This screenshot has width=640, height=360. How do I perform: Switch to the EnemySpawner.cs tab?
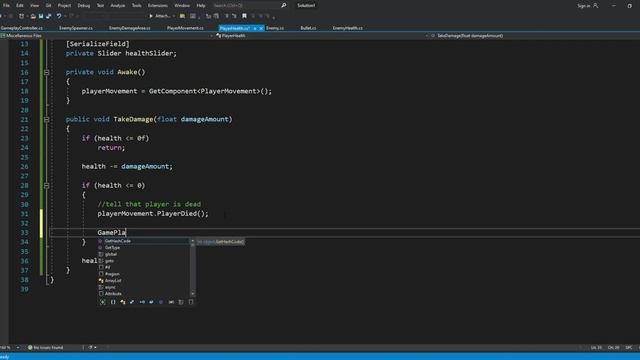(x=76, y=28)
